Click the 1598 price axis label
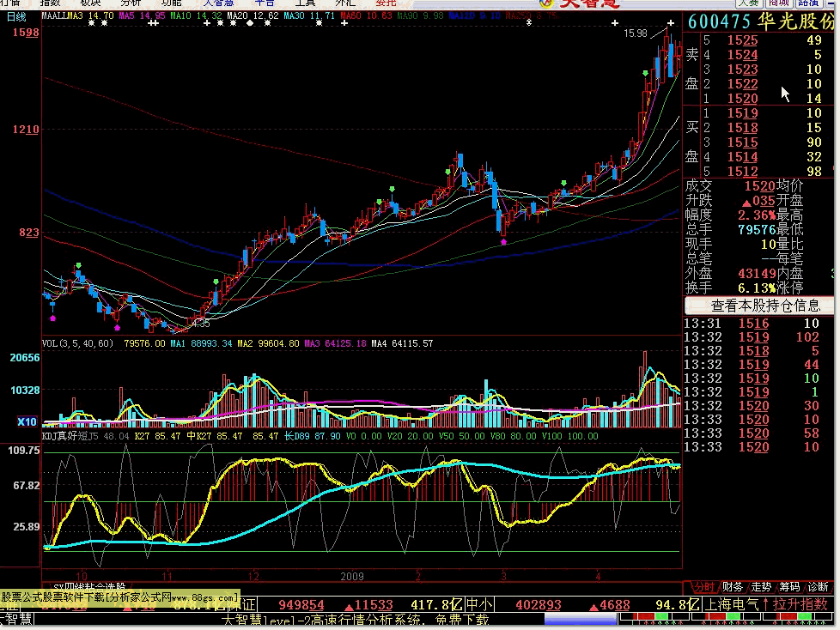 pyautogui.click(x=26, y=33)
